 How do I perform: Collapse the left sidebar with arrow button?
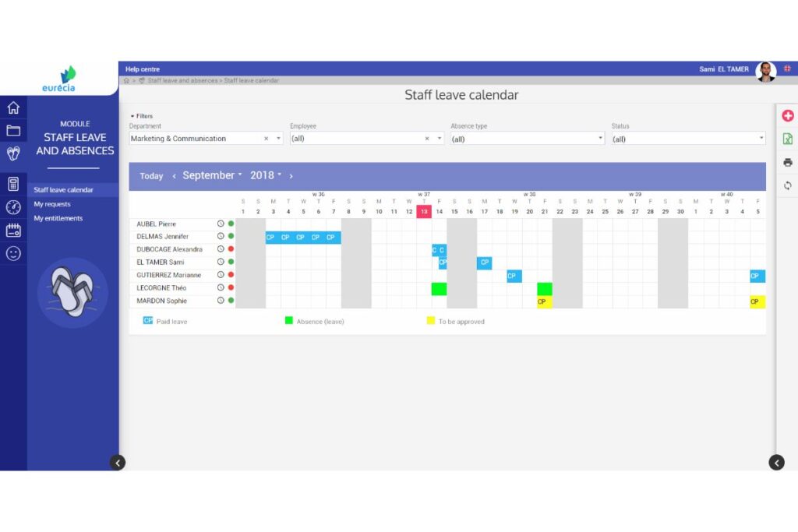pyautogui.click(x=118, y=463)
